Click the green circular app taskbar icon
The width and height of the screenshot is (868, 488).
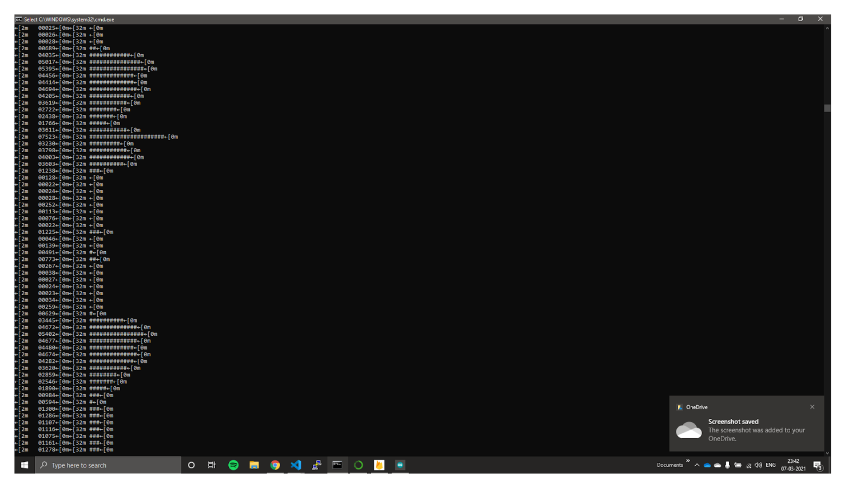(359, 465)
